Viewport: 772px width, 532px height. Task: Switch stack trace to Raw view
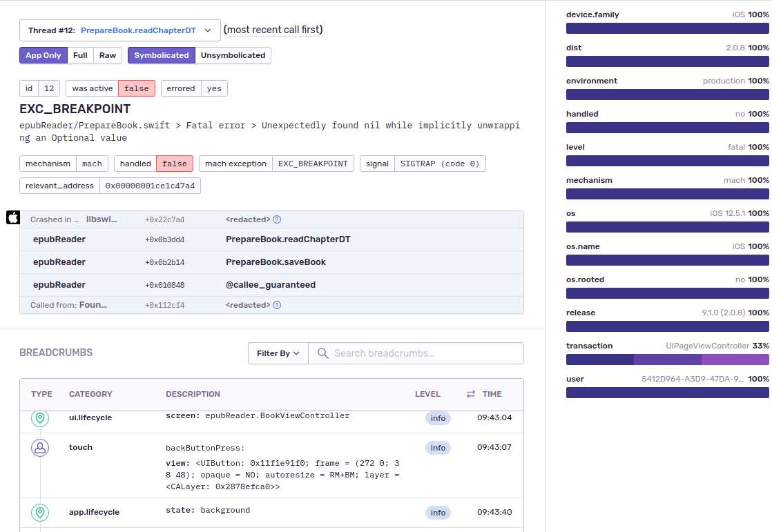pyautogui.click(x=108, y=55)
